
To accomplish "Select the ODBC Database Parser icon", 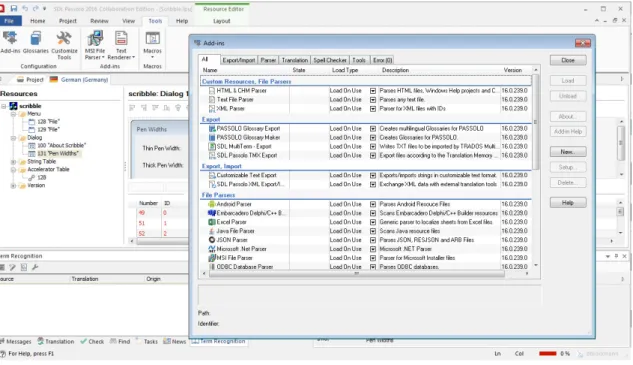I will (212, 266).
